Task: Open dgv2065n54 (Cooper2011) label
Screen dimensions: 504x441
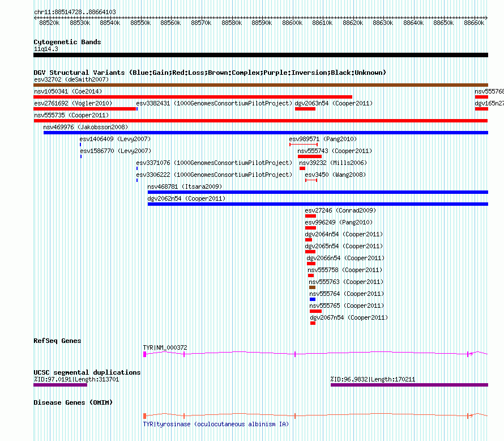Action: click(x=344, y=246)
